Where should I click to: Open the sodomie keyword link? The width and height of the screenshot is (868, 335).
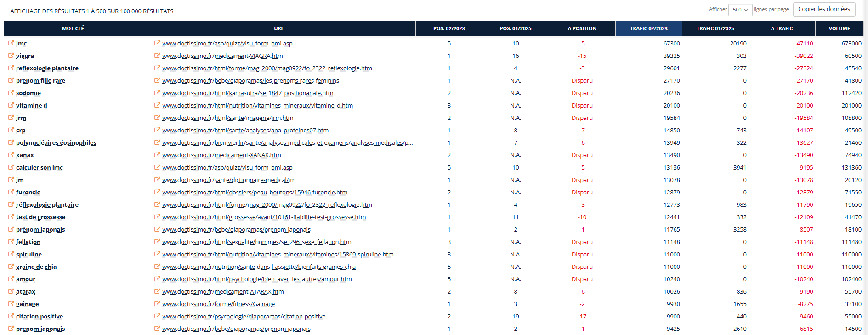tap(28, 93)
